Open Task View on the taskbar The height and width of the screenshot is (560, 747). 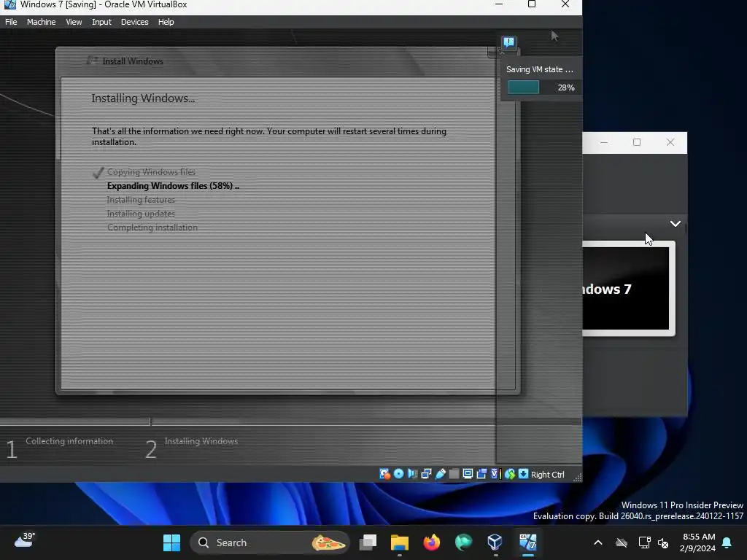tap(368, 542)
